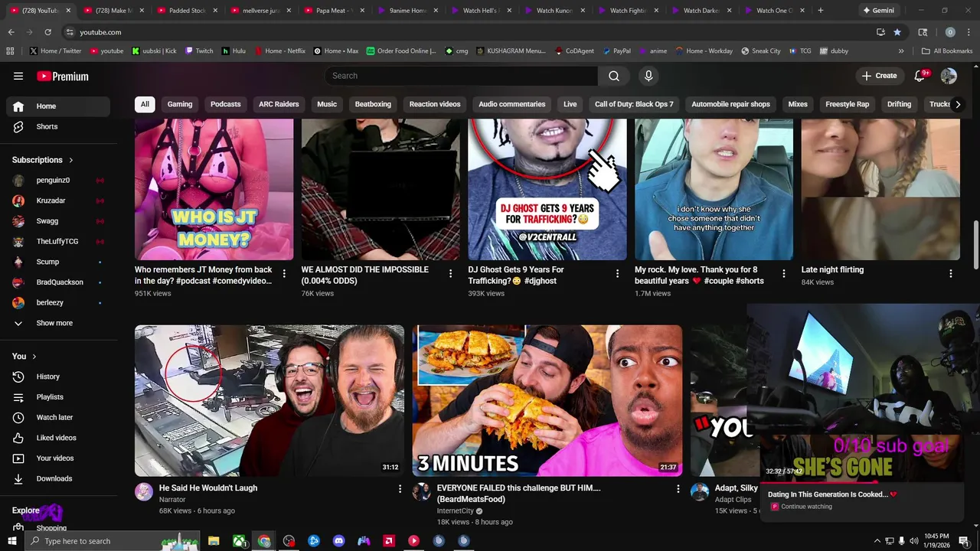The image size is (980, 551).
Task: Open options for He Said He Wouldn't Laugh
Action: pos(399,488)
